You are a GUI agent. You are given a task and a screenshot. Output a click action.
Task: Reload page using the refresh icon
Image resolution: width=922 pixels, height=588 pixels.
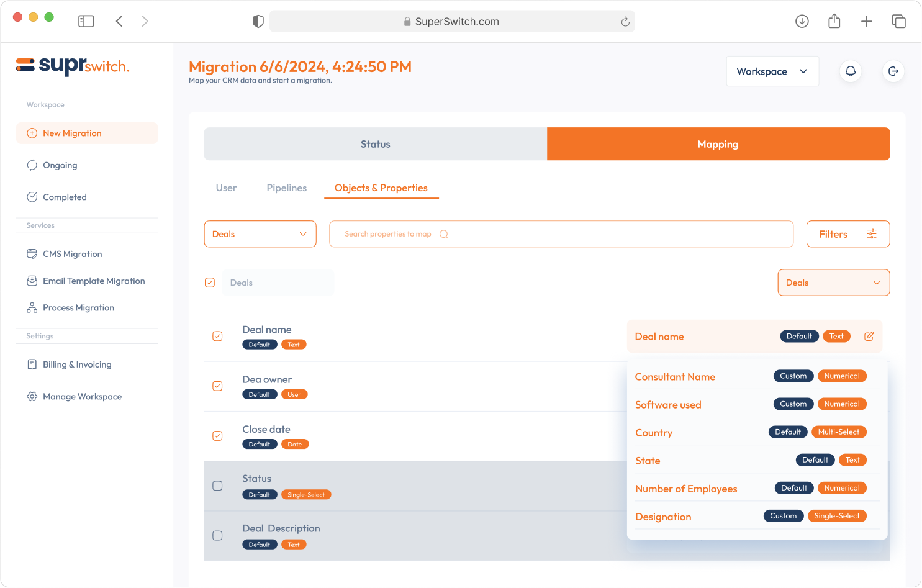(625, 22)
